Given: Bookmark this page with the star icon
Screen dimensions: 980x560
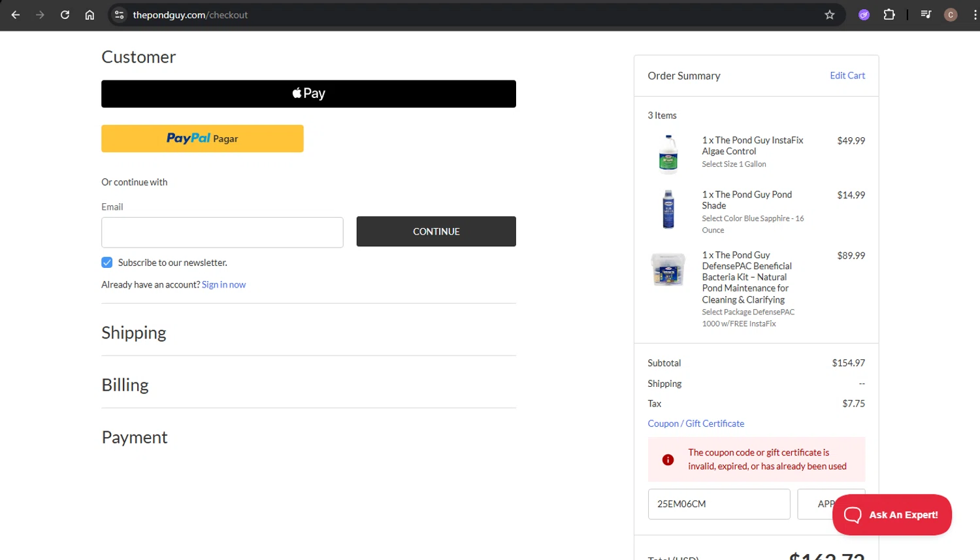Looking at the screenshot, I should pyautogui.click(x=830, y=14).
